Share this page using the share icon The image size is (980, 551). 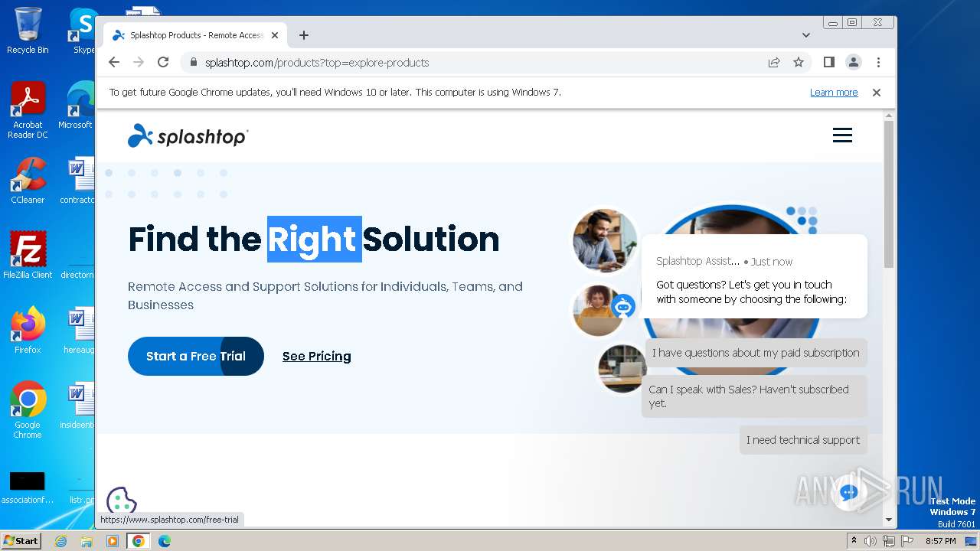pos(774,62)
